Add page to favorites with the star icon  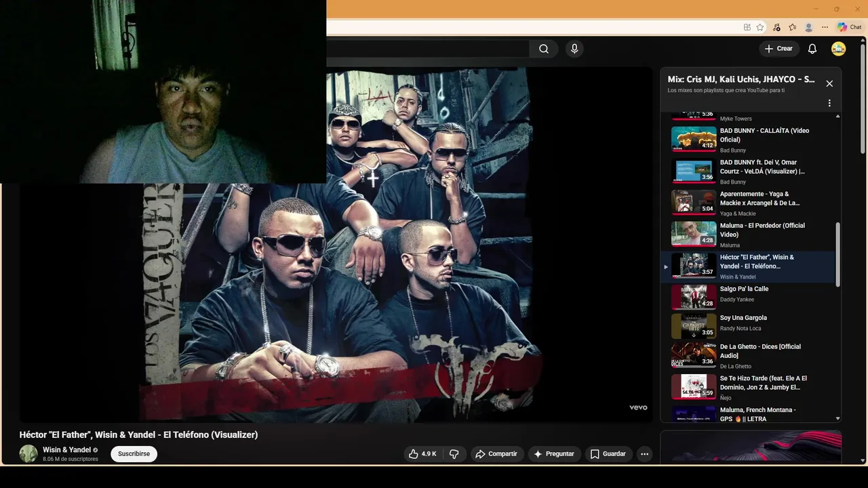click(760, 27)
